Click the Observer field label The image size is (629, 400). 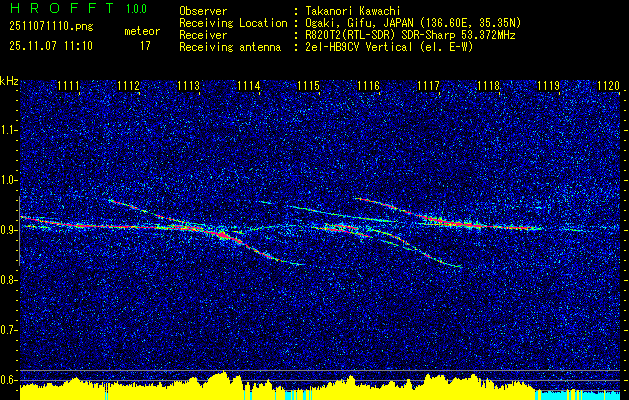(203, 11)
